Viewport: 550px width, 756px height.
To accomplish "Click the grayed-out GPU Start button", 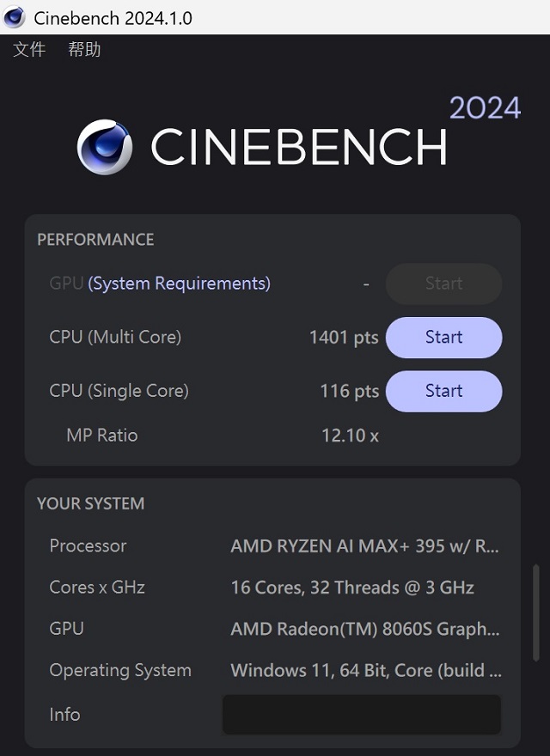I will coord(443,283).
